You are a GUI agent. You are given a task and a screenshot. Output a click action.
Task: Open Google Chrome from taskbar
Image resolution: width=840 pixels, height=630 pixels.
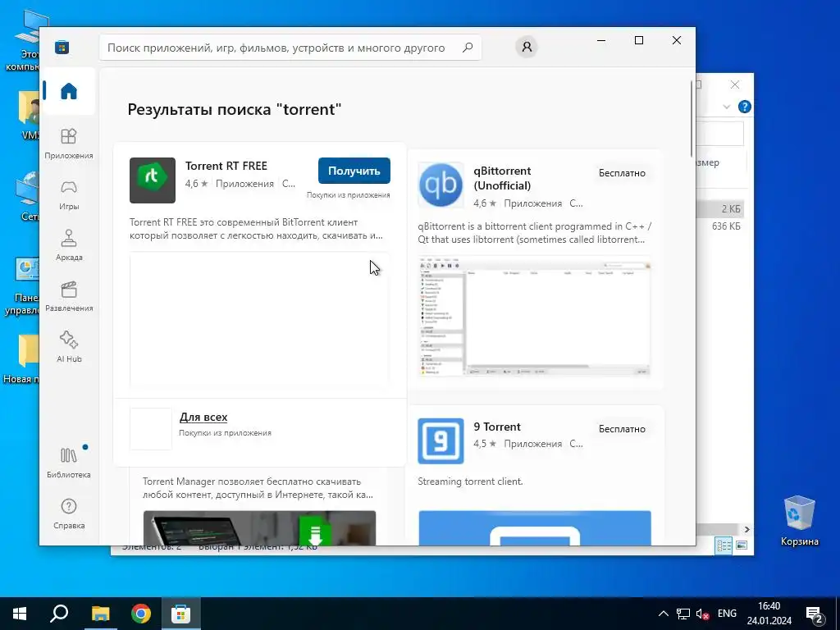(x=141, y=614)
